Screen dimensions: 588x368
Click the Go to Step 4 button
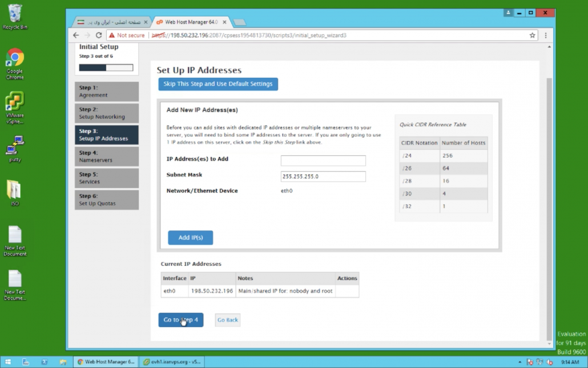180,320
